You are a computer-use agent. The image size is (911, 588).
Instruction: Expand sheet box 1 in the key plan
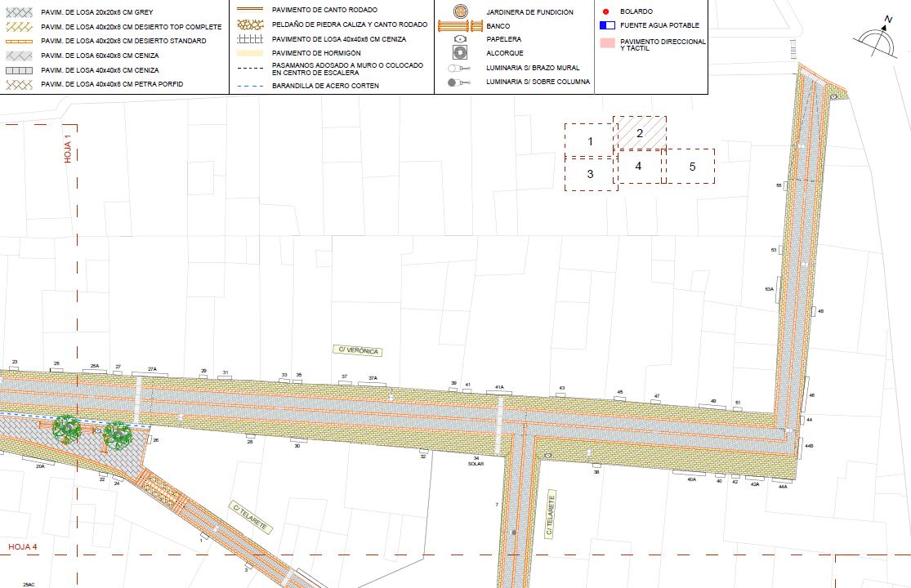(x=589, y=140)
